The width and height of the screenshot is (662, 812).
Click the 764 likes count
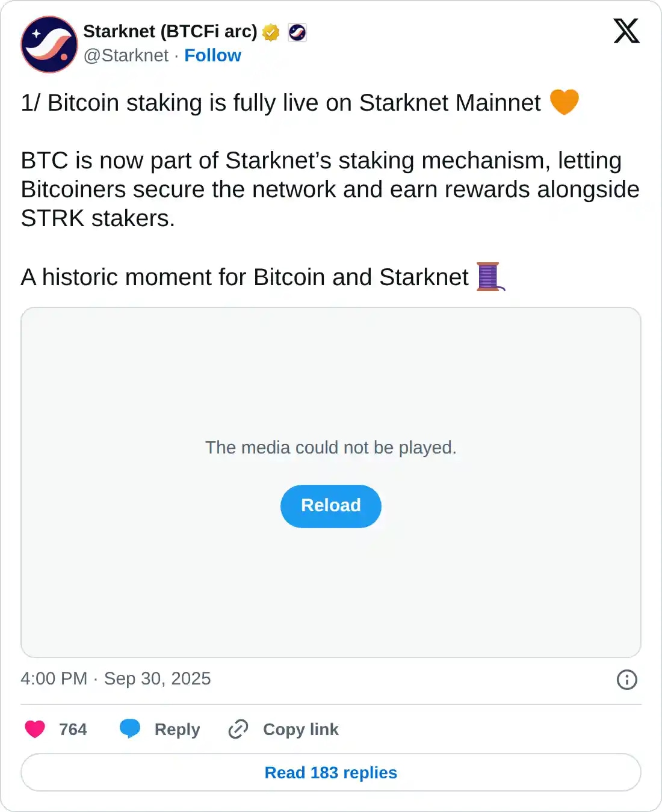click(73, 729)
